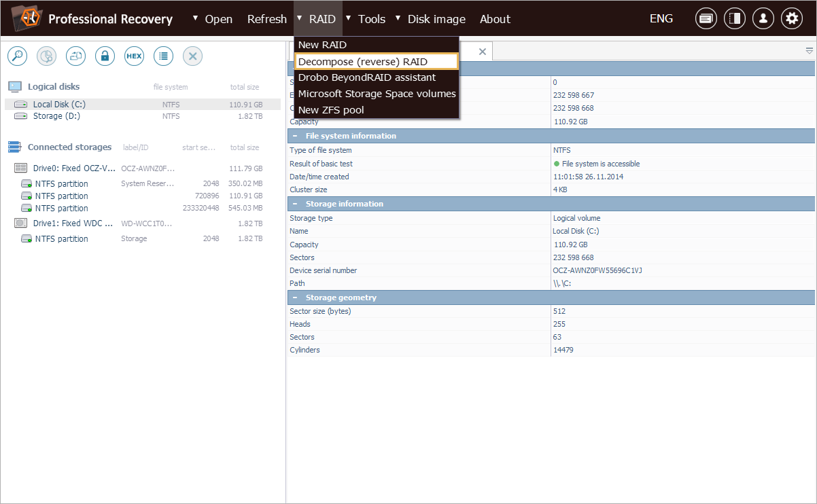817x504 pixels.
Task: Choose New RAID from the dropdown
Action: click(377, 45)
